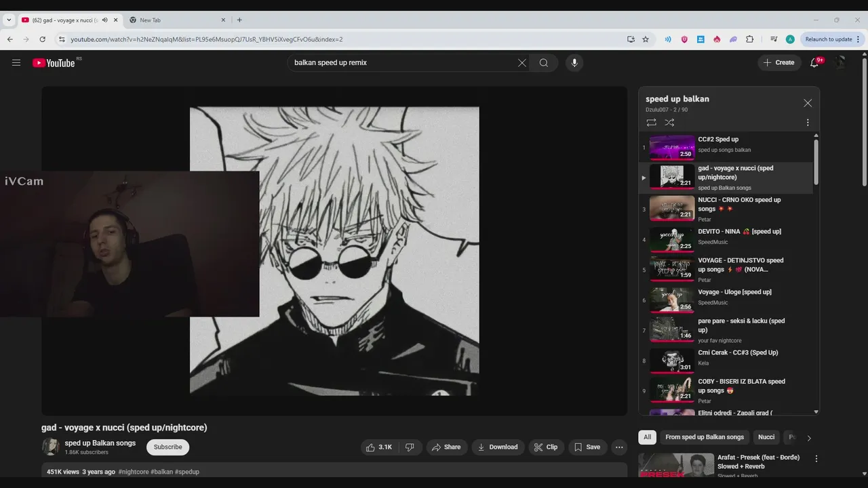
Task: Open a new browser tab with plus
Action: click(239, 20)
